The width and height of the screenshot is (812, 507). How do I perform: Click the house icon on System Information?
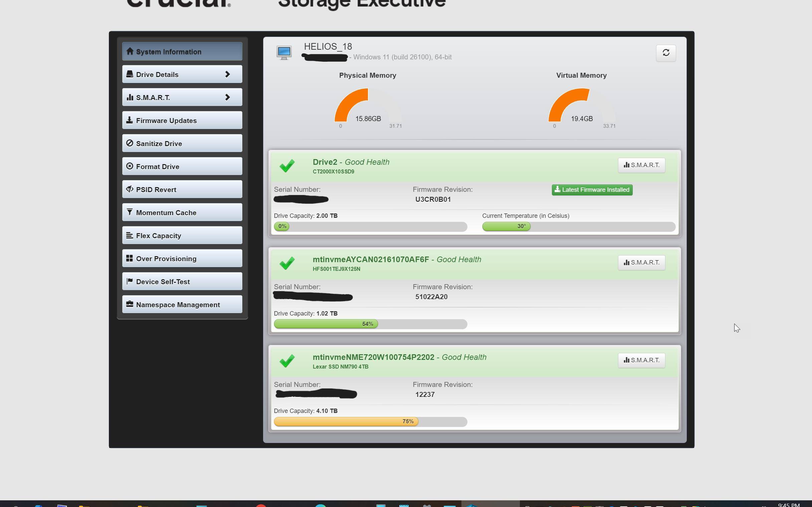(130, 51)
